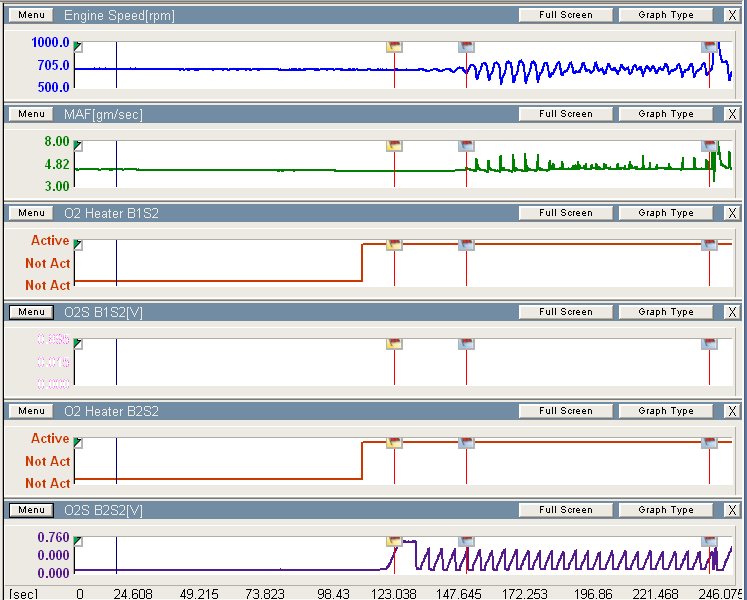Open the Menu for O2S B2S2 graph
The height and width of the screenshot is (600, 747).
coord(31,510)
